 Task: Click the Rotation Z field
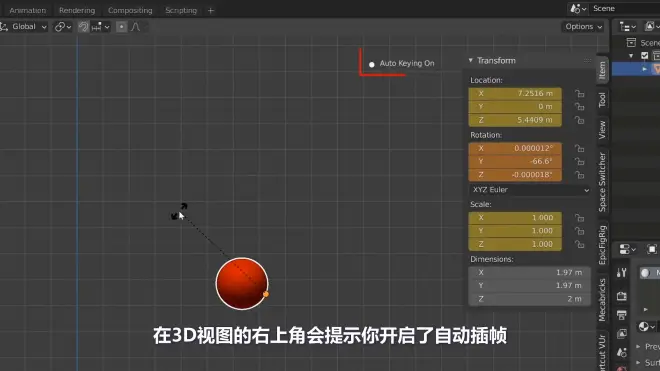[515, 175]
